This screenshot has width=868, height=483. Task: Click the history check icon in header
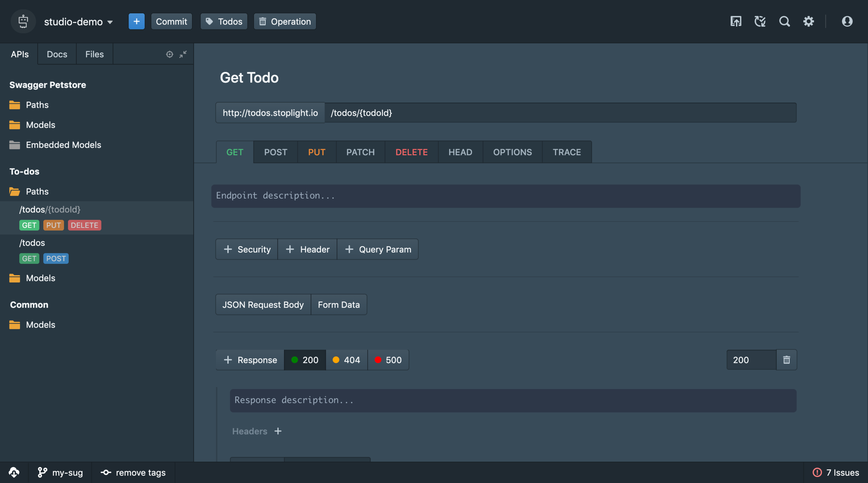(x=760, y=21)
